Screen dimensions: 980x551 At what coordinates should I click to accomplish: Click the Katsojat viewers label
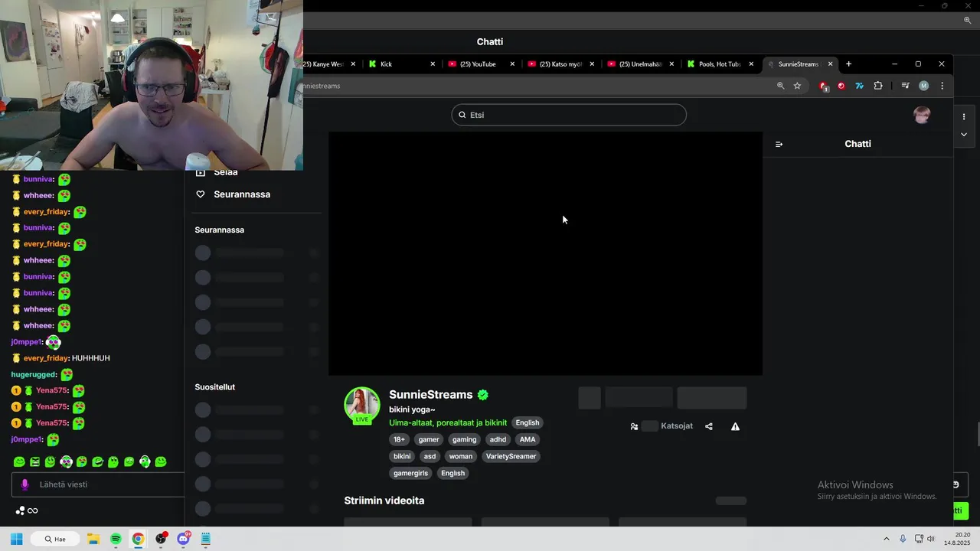click(x=677, y=426)
